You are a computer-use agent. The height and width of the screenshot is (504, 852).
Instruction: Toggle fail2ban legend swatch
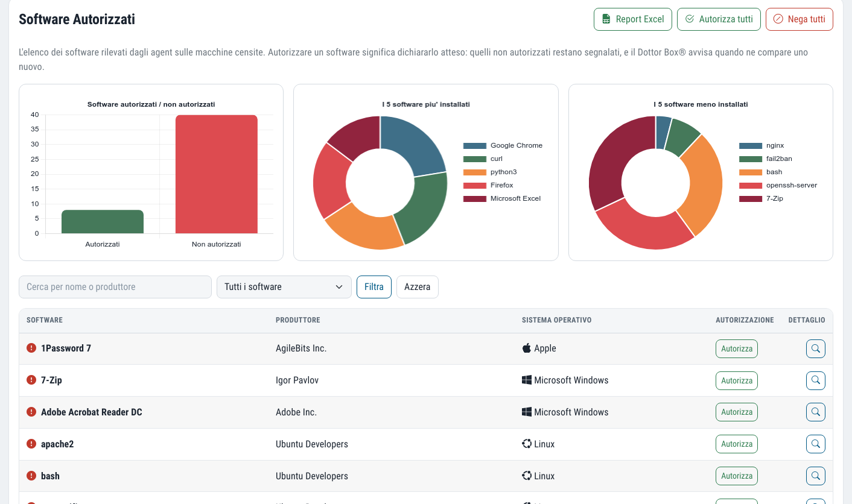751,159
